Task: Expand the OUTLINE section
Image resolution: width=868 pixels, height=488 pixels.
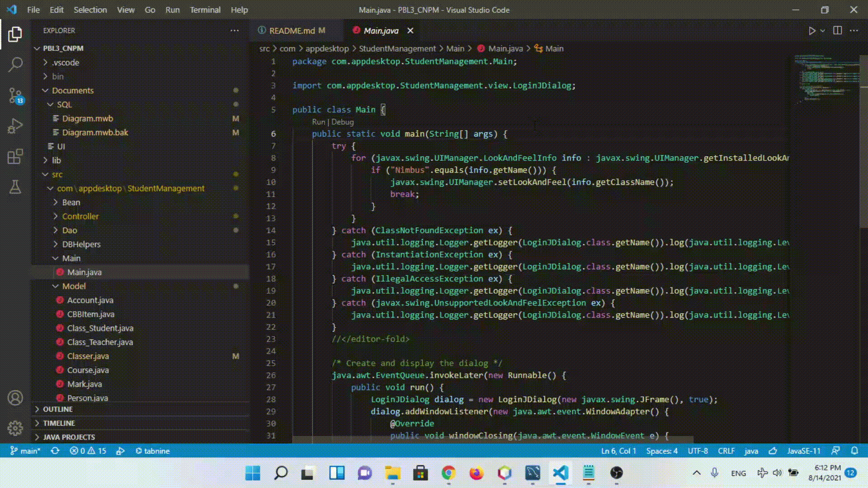Action: (x=57, y=409)
